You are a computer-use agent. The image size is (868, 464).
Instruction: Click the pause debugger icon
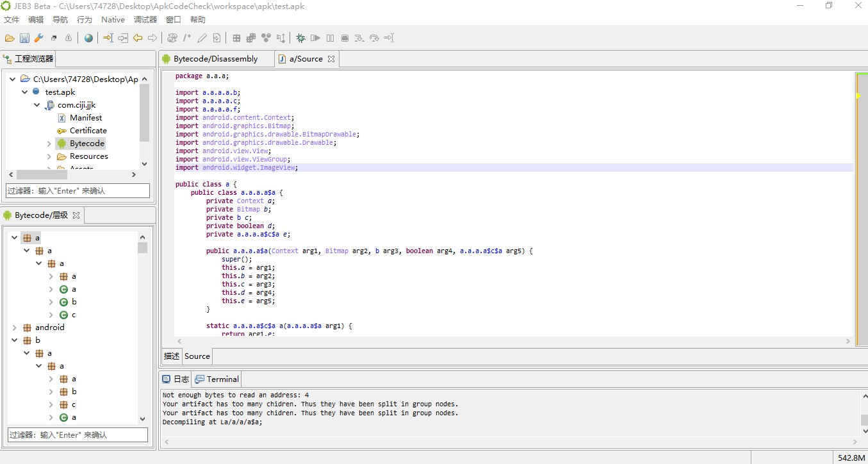[330, 38]
